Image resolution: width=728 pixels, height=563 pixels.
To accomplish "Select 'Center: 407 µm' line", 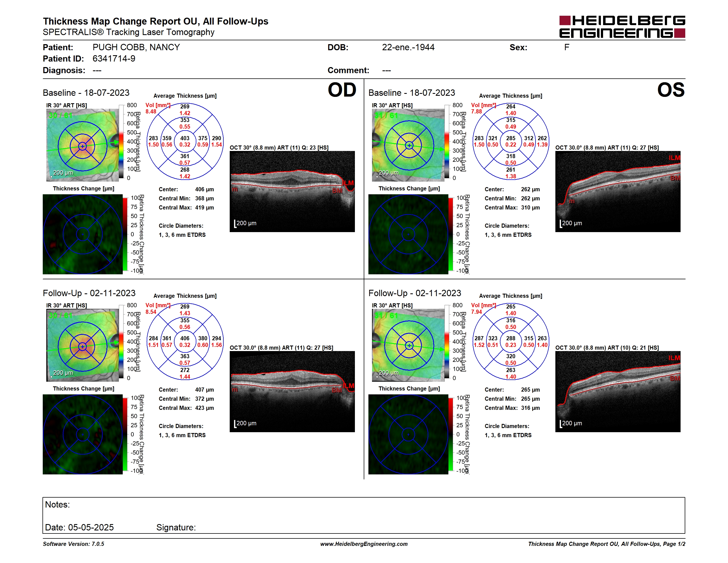I will click(186, 390).
